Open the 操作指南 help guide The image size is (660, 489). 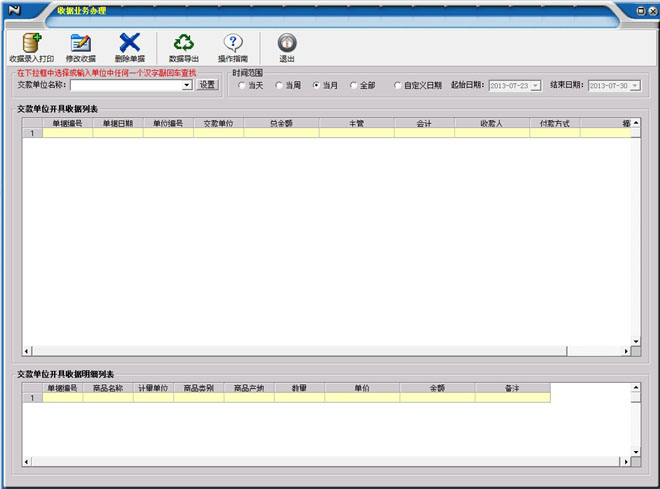(x=233, y=43)
